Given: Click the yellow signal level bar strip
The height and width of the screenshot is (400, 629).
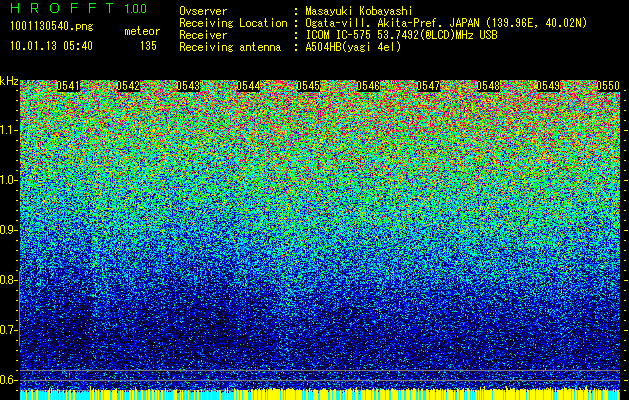Looking at the screenshot, I should click(320, 394).
